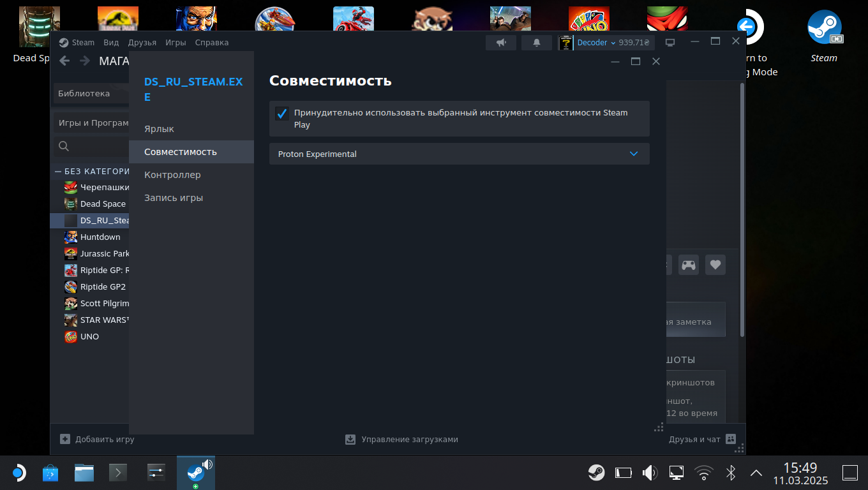Click the user avatar in the Steam header
The image size is (868, 490).
565,43
